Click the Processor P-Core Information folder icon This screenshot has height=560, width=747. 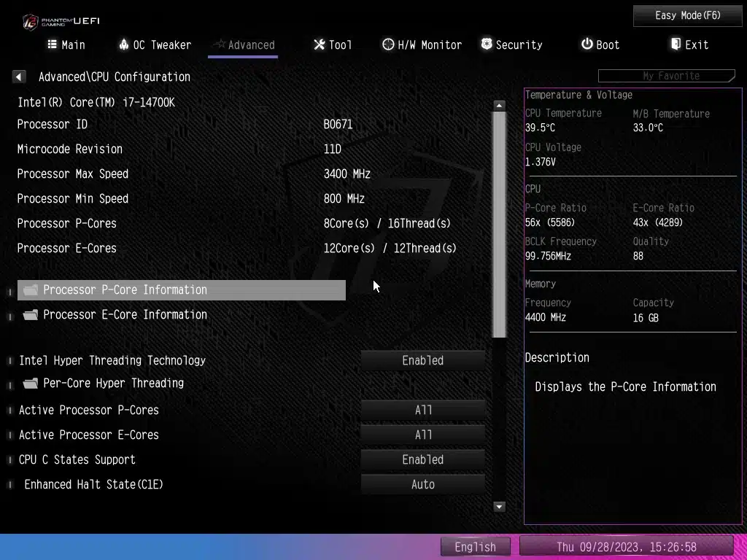click(31, 290)
